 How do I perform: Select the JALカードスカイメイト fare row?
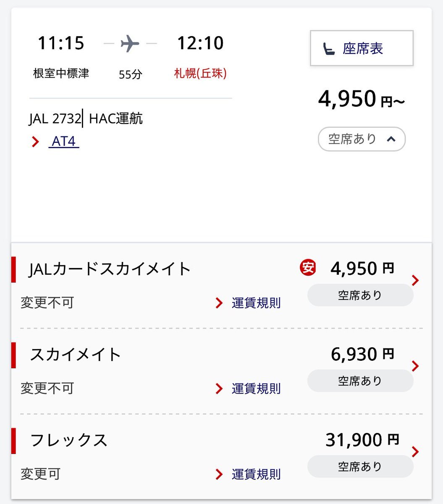(x=221, y=286)
